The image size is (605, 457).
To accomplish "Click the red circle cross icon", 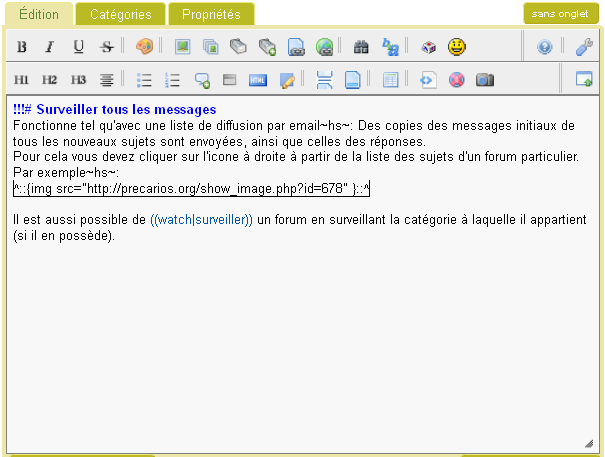I will (456, 80).
